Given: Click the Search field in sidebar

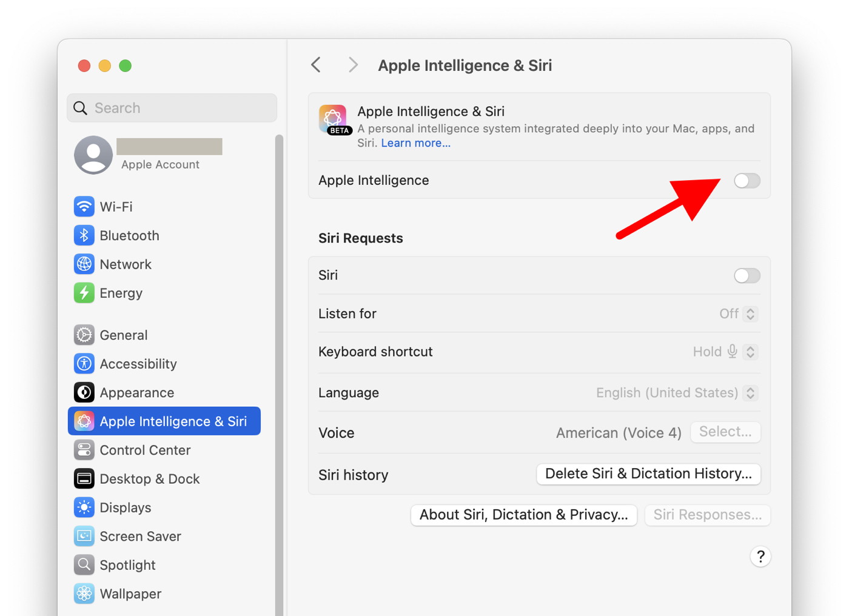Looking at the screenshot, I should [x=172, y=108].
